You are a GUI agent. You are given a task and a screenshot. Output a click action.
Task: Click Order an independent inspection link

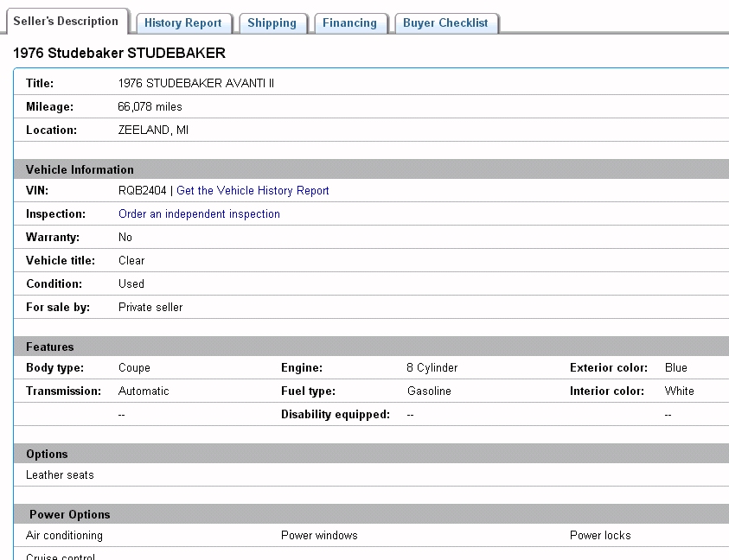(199, 213)
